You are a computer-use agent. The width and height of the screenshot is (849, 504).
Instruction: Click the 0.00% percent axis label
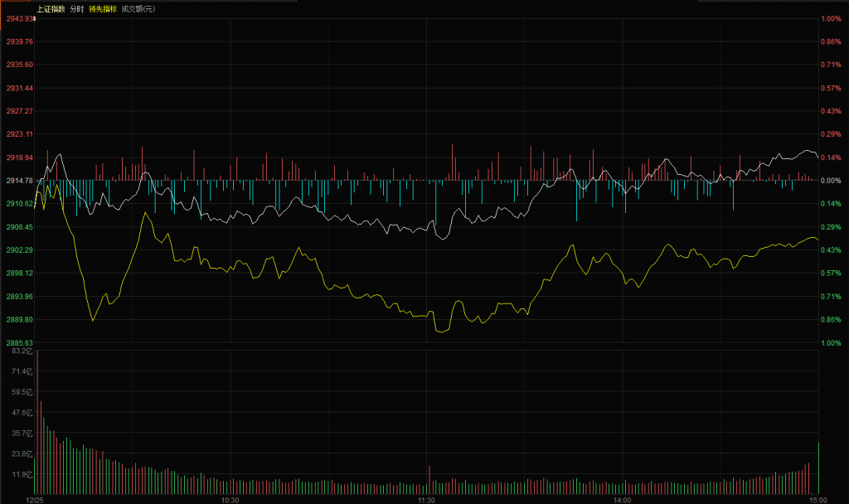pyautogui.click(x=831, y=181)
